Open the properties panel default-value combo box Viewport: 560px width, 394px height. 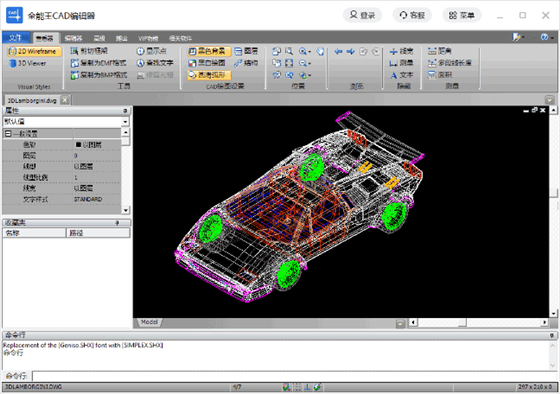(x=66, y=122)
